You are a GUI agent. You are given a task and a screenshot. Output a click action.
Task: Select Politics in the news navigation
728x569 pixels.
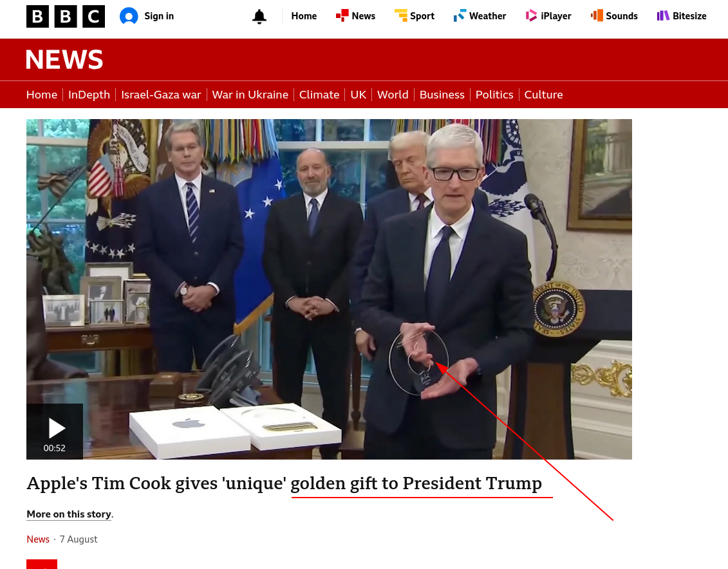pyautogui.click(x=494, y=95)
